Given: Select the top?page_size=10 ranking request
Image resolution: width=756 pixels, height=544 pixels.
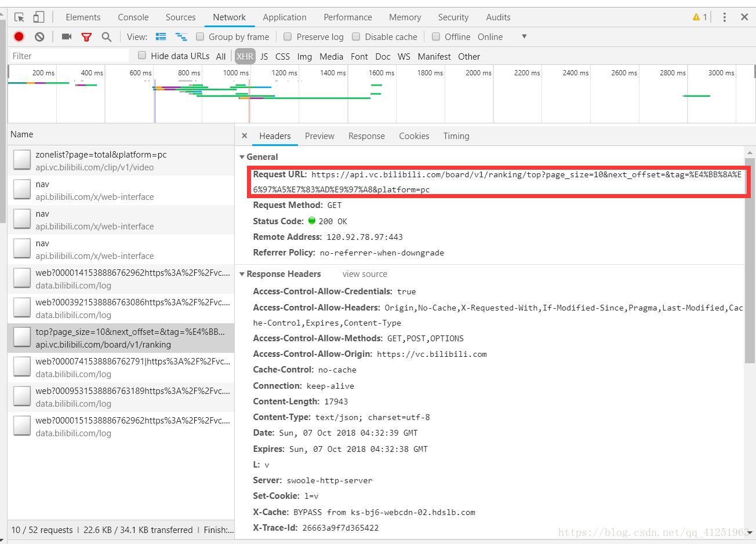Looking at the screenshot, I should tap(121, 338).
